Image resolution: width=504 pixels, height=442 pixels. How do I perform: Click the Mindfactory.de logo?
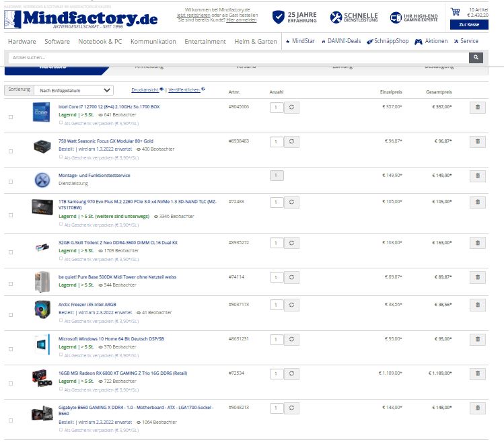tap(81, 19)
